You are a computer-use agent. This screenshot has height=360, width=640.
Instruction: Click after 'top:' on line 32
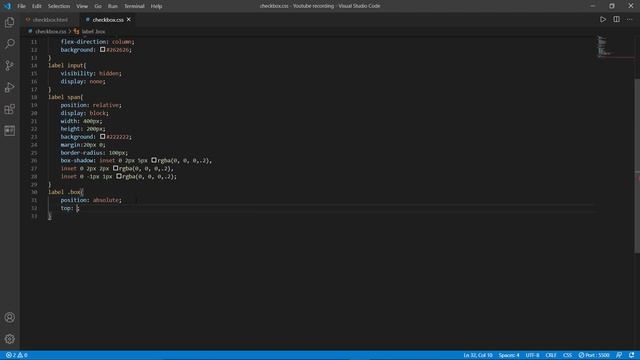[x=78, y=208]
